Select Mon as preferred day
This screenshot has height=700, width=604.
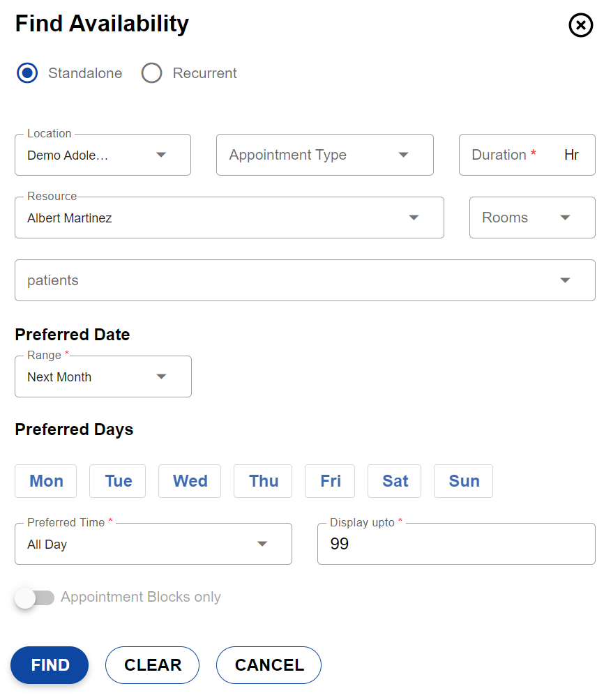click(x=46, y=481)
